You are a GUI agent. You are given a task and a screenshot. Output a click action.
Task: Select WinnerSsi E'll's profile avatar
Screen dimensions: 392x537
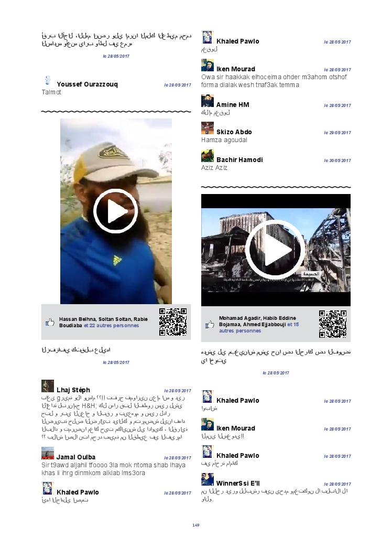pyautogui.click(x=208, y=479)
